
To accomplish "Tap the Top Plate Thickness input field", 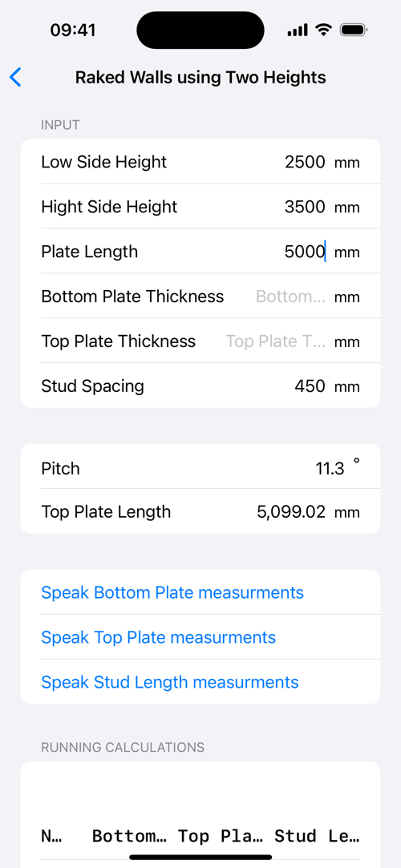I will 276,341.
